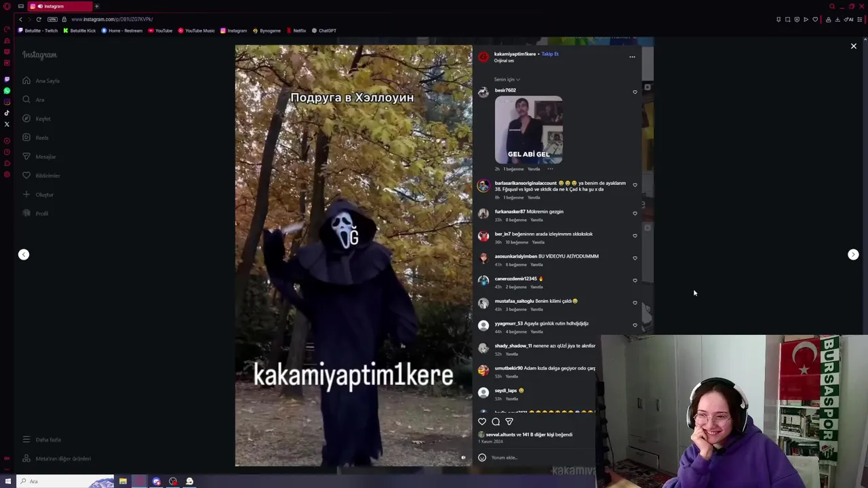
Task: Open the three-dot post options menu
Action: [x=632, y=57]
